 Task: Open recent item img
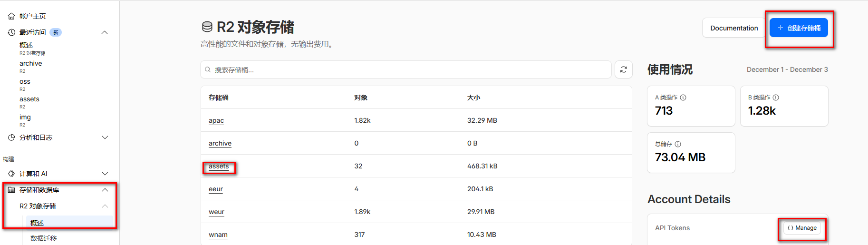[25, 120]
